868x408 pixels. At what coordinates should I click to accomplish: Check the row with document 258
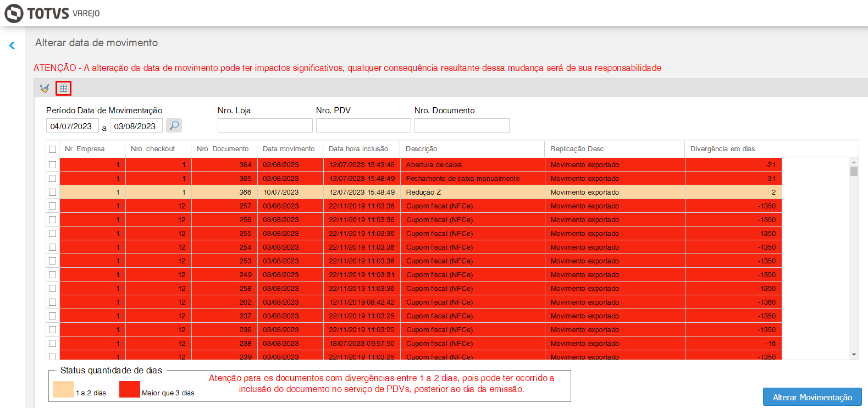pos(52,288)
